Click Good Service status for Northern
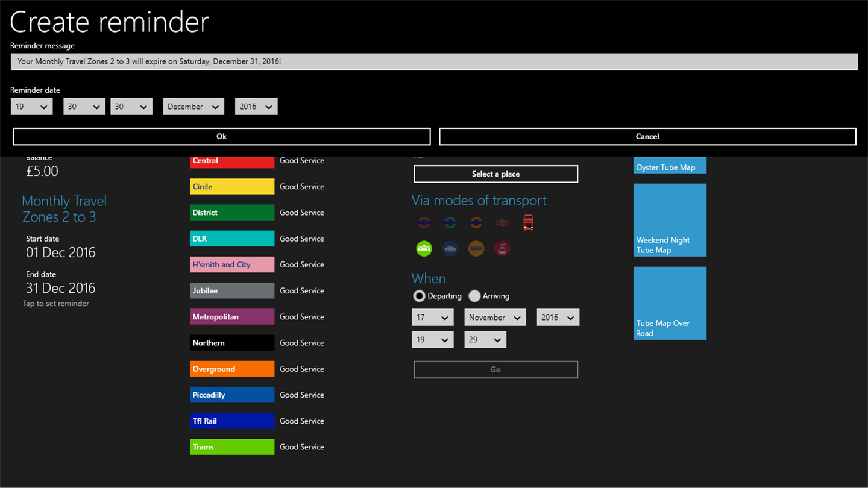Image resolution: width=868 pixels, height=488 pixels. [x=302, y=343]
